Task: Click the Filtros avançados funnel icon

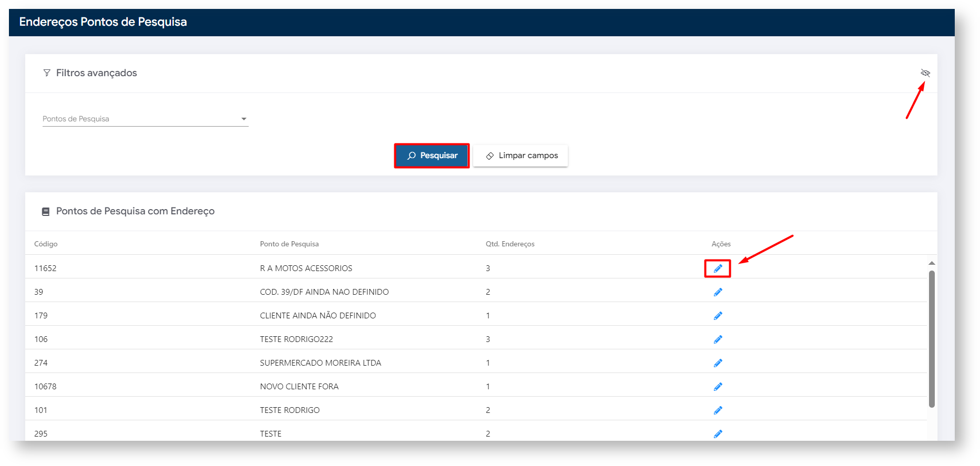Action: coord(47,73)
